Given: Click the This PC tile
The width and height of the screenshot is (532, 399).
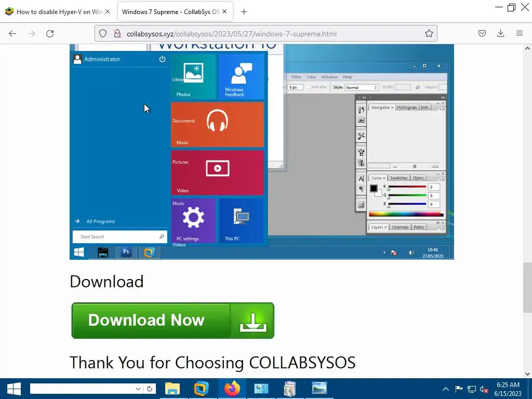Looking at the screenshot, I should click(x=242, y=220).
